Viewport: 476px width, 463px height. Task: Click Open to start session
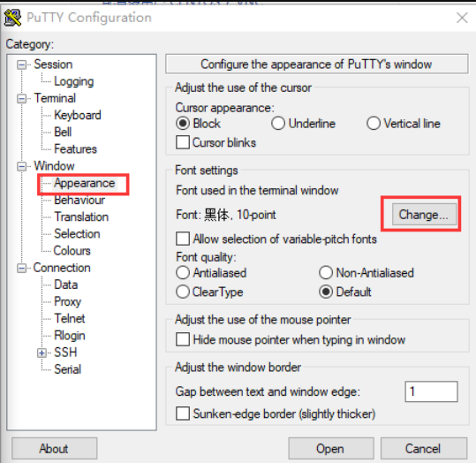pos(331,448)
